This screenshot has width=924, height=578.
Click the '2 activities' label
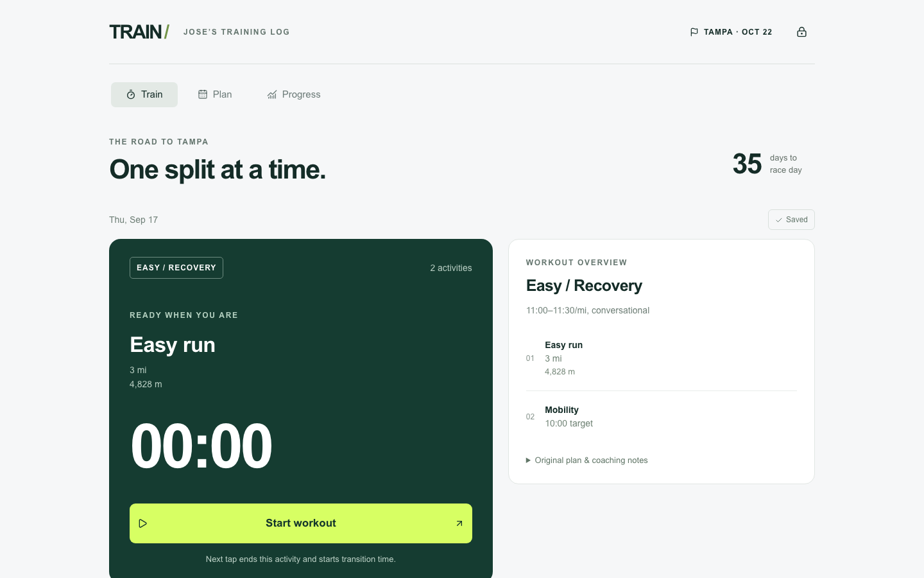point(451,268)
